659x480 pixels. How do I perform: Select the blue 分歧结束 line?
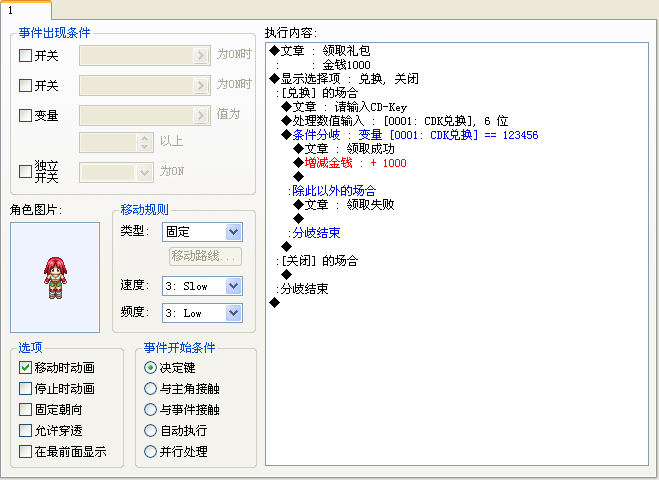[314, 233]
